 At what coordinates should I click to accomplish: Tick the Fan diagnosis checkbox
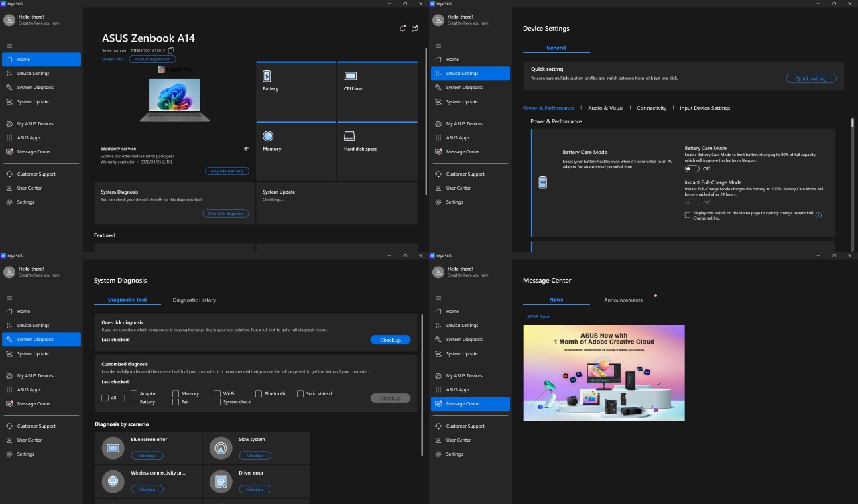point(176,402)
